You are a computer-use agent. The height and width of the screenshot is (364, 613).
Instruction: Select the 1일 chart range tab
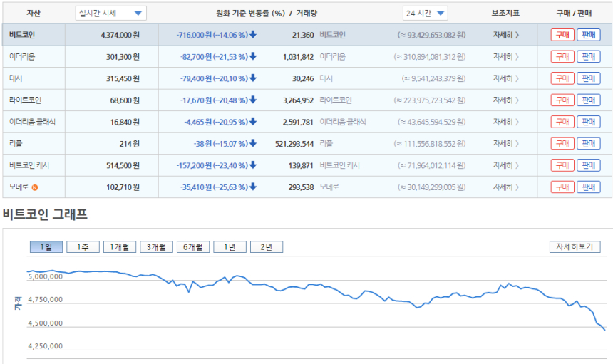pos(46,247)
